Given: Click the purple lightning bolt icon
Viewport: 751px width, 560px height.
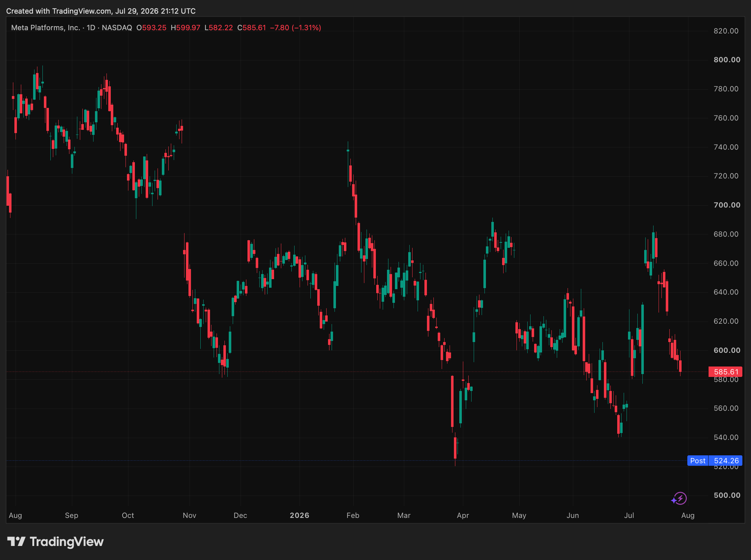Looking at the screenshot, I should (x=679, y=498).
